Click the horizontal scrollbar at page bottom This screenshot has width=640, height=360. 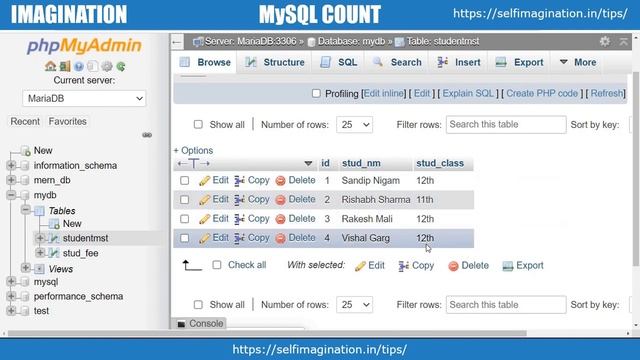click(x=267, y=333)
